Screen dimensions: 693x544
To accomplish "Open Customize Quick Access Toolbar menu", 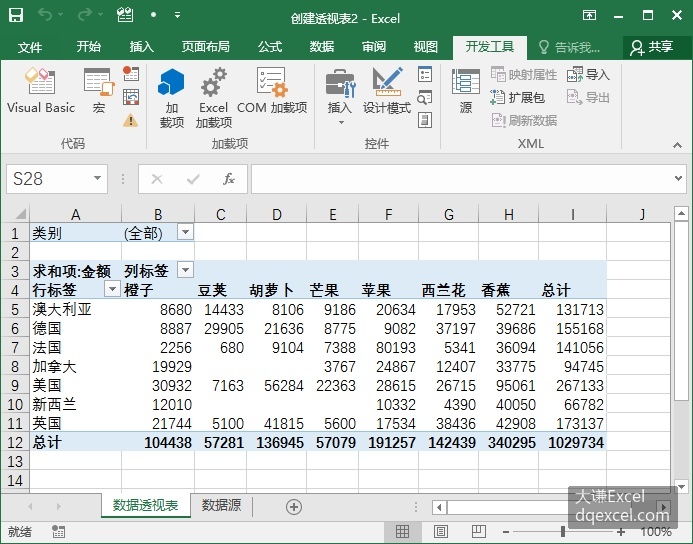I will click(177, 15).
